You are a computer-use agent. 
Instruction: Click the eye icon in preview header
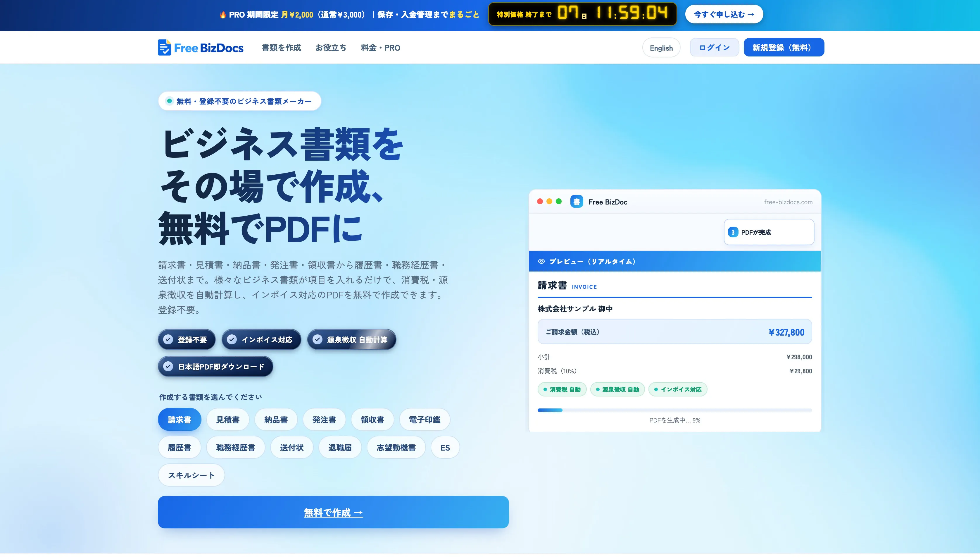click(x=541, y=261)
